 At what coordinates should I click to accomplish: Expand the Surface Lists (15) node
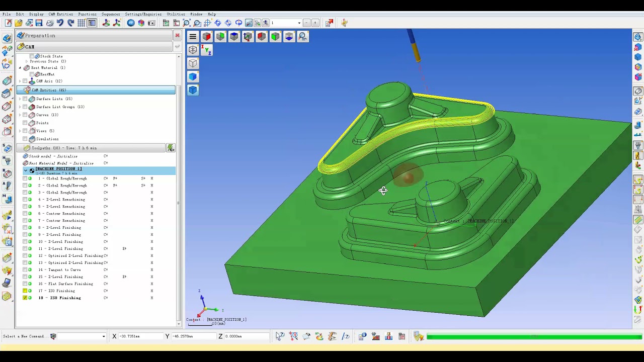coord(20,99)
